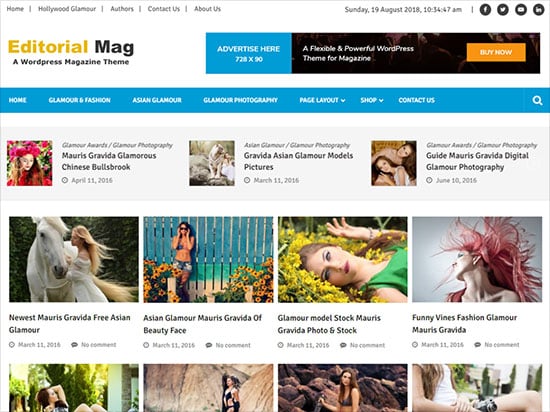The image size is (550, 412).
Task: Go to Glamour Photography menu item
Action: tap(240, 100)
